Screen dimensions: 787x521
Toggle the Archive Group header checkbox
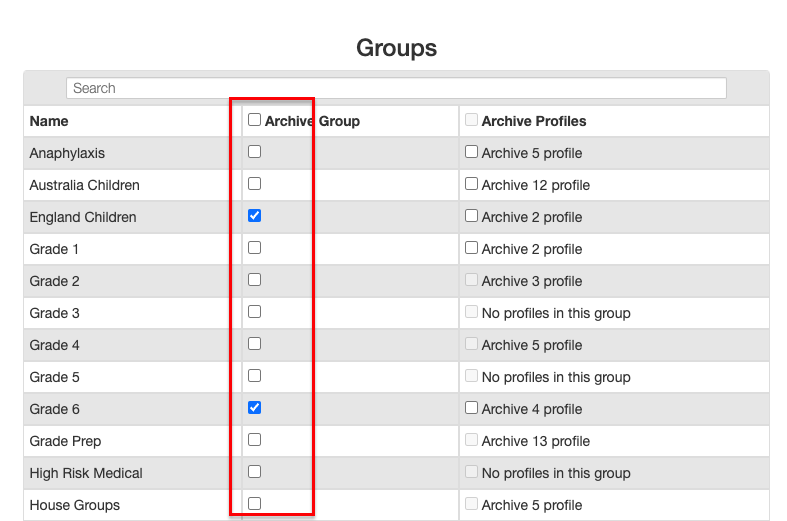click(255, 120)
